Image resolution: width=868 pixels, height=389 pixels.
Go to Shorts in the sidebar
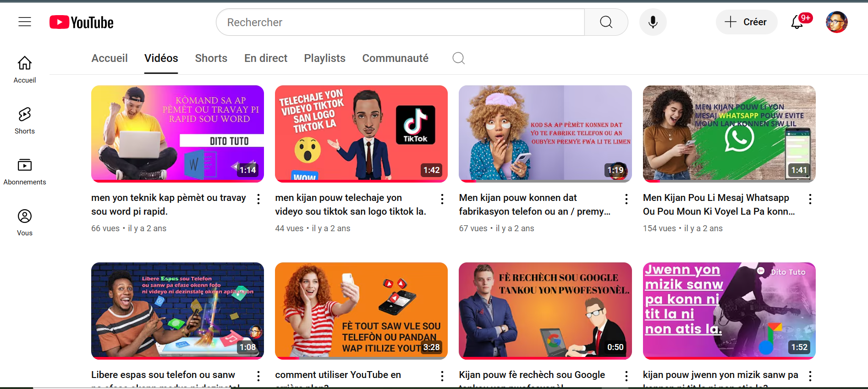[25, 121]
